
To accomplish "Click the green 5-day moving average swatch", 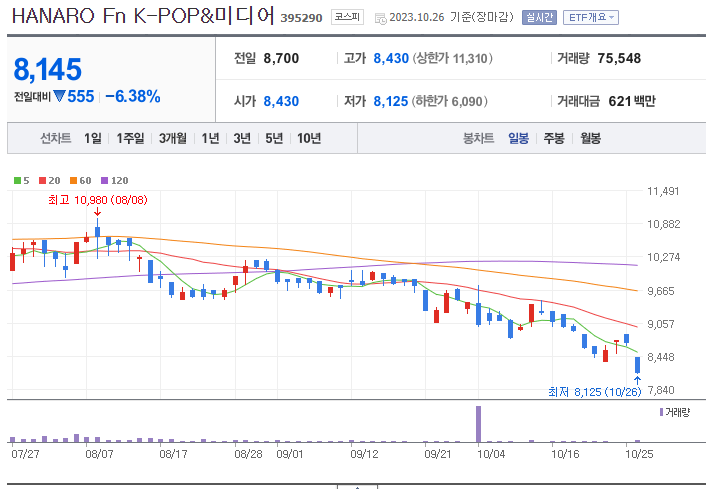I will (18, 181).
